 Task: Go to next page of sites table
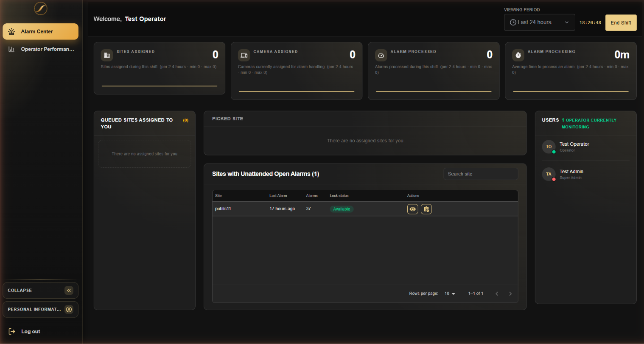tap(510, 294)
